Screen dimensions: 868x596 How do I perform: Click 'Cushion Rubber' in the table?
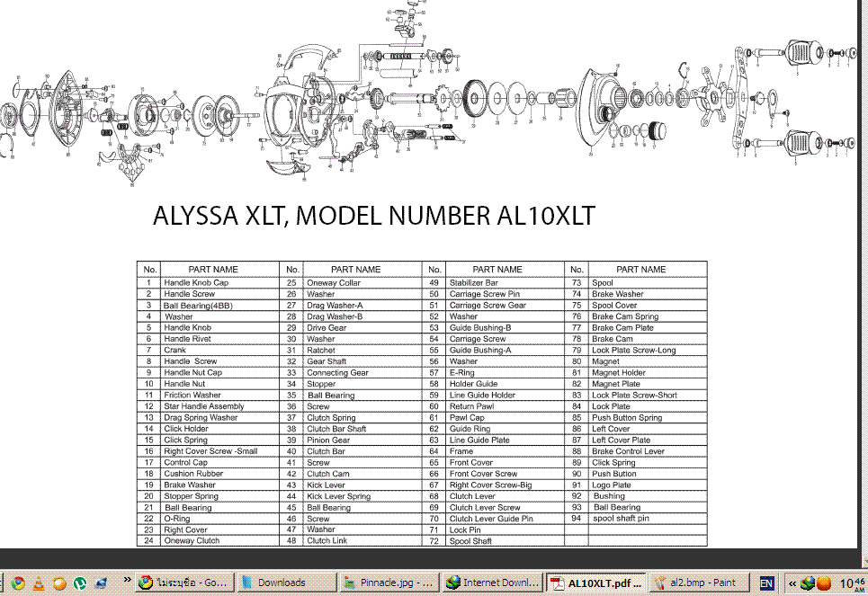point(193,474)
